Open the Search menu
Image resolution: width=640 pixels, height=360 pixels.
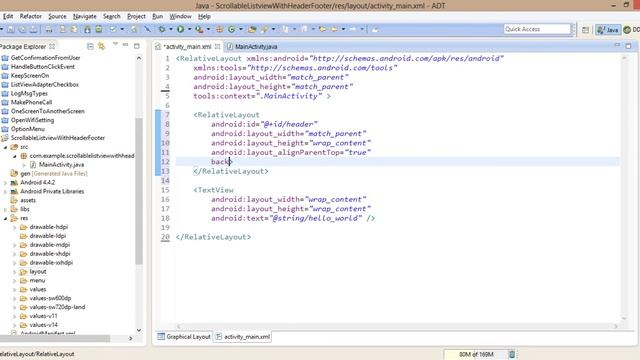(x=111, y=16)
